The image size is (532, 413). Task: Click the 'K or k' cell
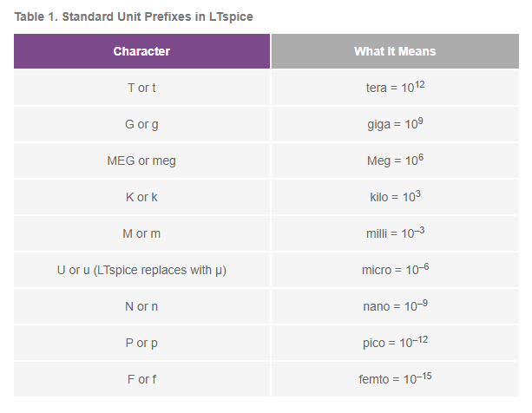click(141, 197)
